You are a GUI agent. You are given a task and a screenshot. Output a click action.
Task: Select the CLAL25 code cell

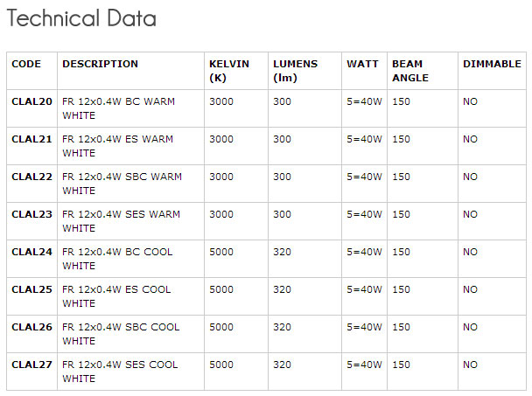point(31,289)
